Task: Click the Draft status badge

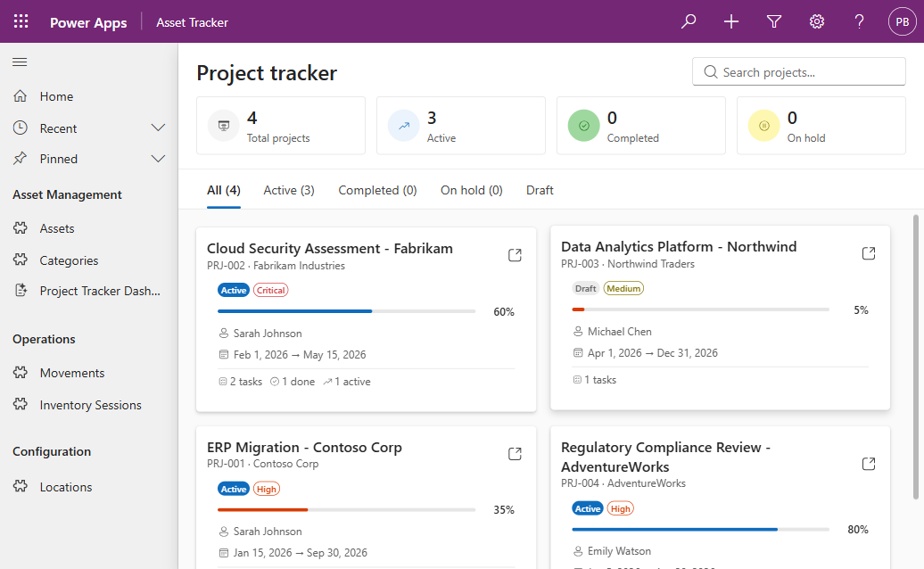Action: pos(586,289)
